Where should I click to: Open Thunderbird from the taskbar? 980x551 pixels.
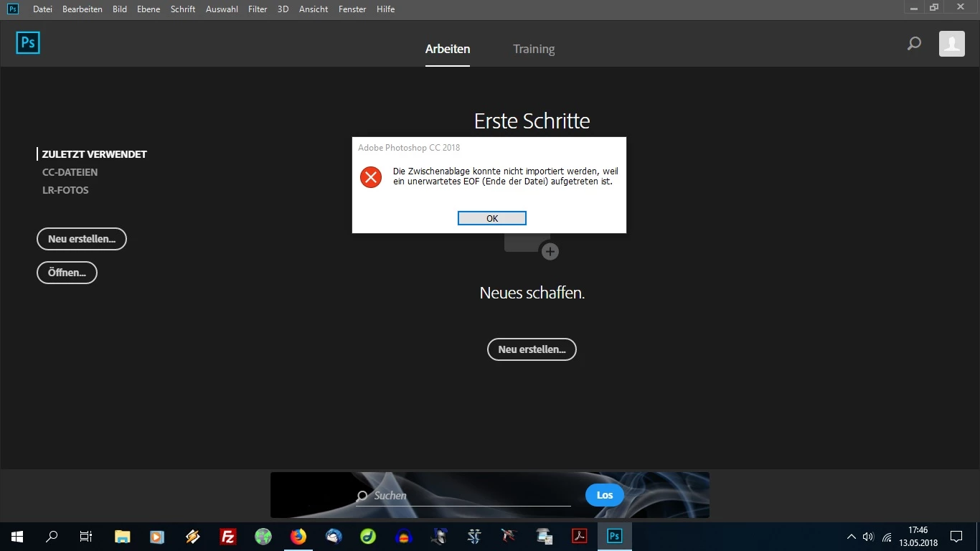[334, 536]
